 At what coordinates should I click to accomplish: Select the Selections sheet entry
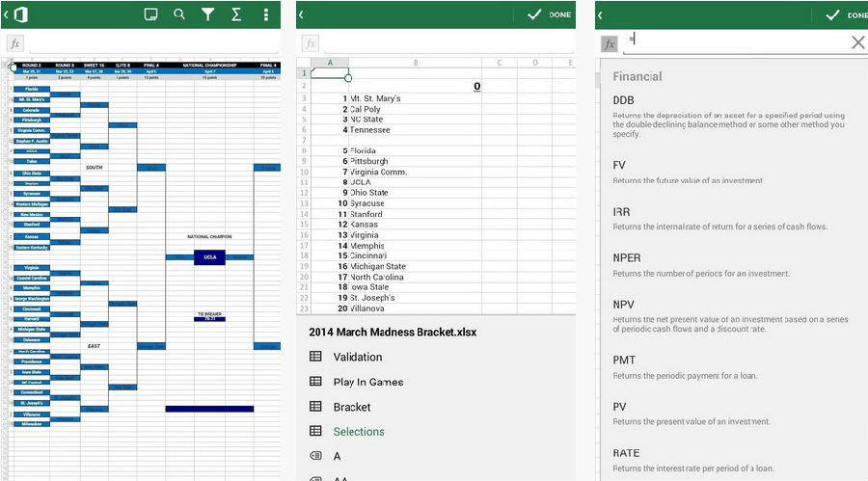[359, 432]
